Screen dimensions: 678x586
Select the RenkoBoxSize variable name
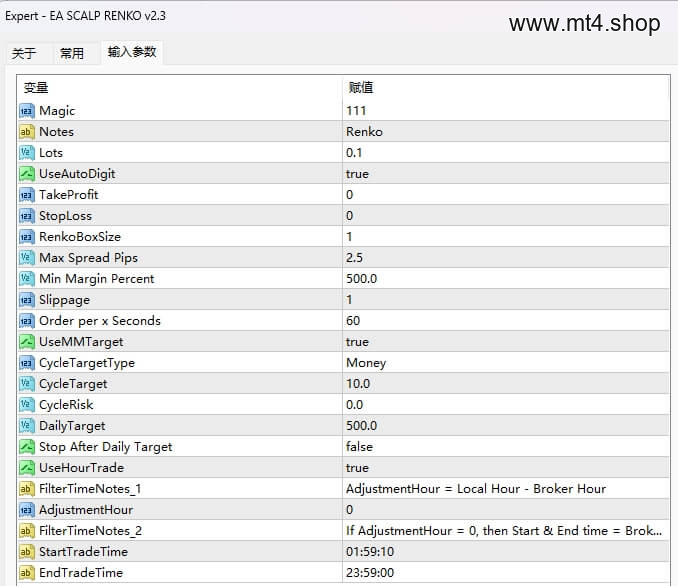80,237
